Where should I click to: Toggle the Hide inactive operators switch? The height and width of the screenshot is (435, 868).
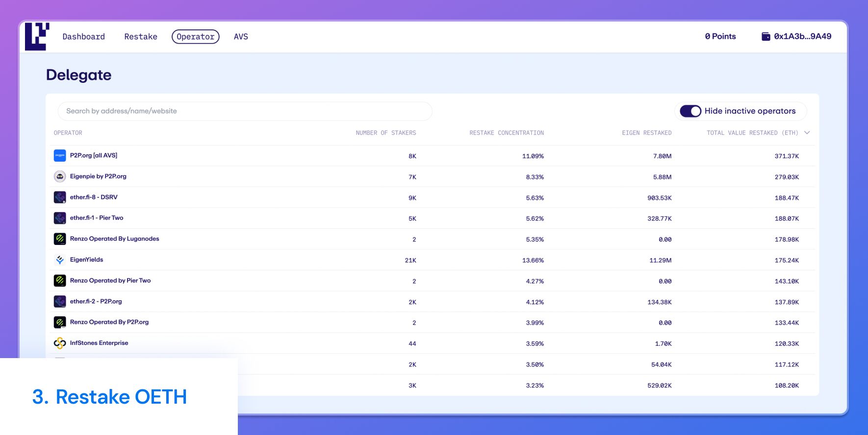pyautogui.click(x=690, y=111)
